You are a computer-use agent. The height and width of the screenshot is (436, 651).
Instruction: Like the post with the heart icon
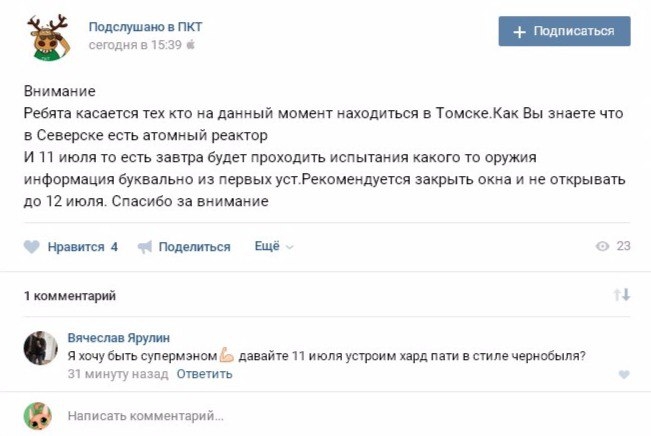(x=32, y=247)
